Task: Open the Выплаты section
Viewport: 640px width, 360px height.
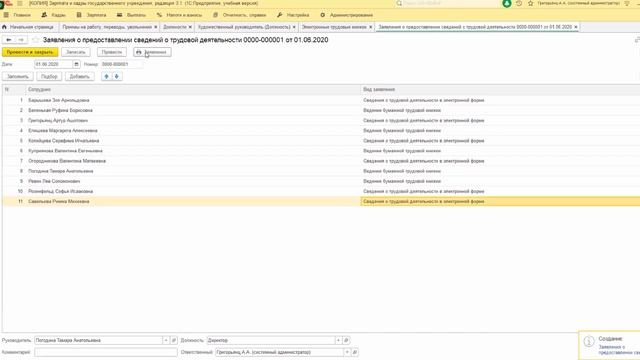Action: (x=131, y=15)
